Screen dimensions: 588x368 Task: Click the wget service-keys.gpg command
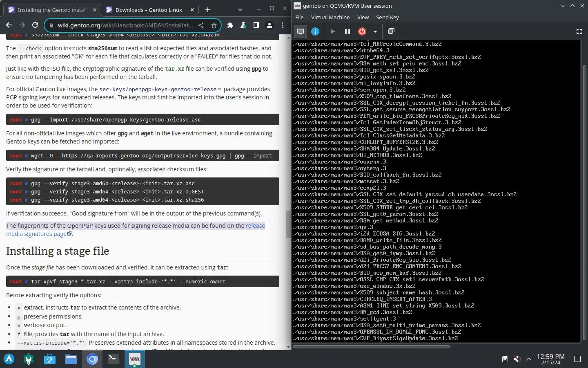coord(143,155)
